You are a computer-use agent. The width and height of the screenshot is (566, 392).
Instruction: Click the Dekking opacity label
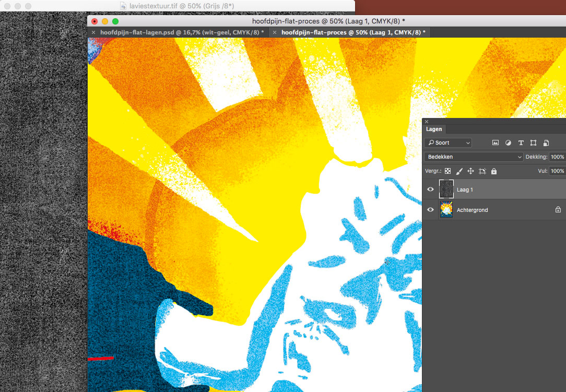536,157
